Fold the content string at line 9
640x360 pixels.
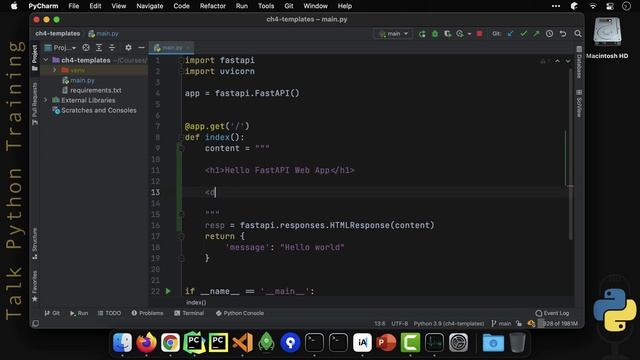click(181, 149)
